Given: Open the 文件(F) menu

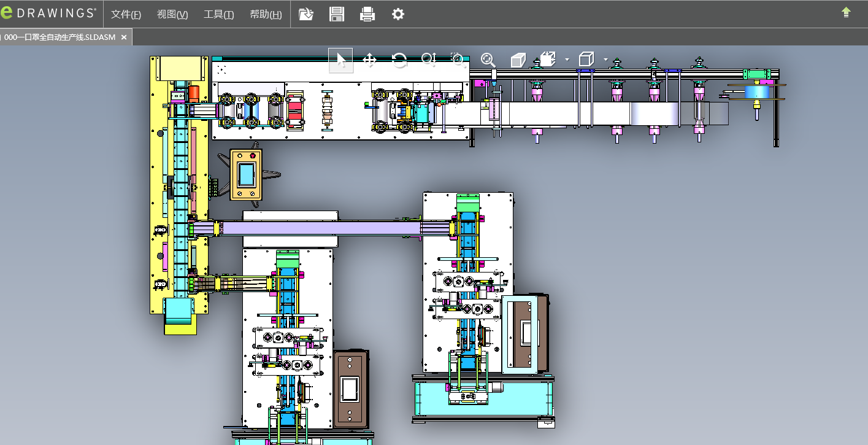Looking at the screenshot, I should click(126, 14).
